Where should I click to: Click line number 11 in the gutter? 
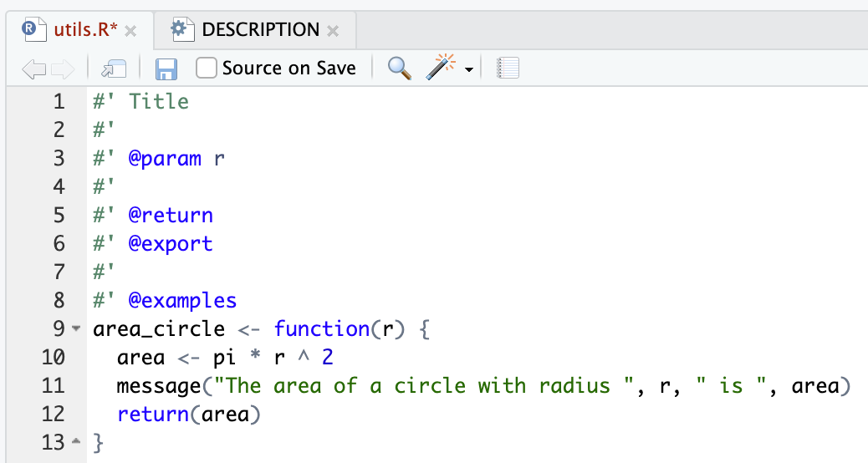pos(52,386)
